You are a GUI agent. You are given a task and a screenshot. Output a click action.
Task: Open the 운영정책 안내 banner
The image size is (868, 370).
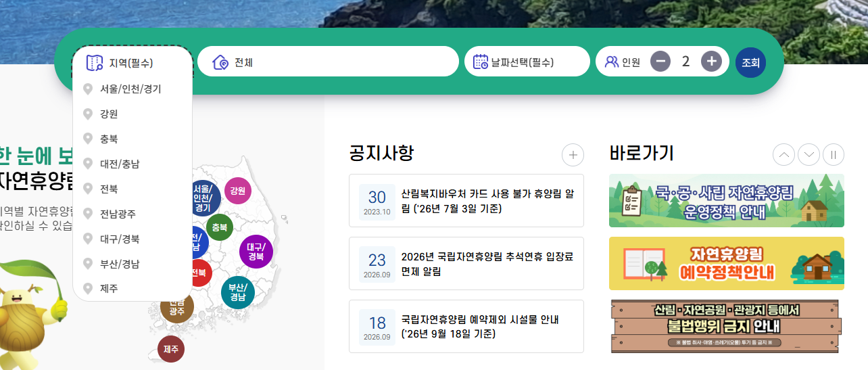pyautogui.click(x=727, y=201)
